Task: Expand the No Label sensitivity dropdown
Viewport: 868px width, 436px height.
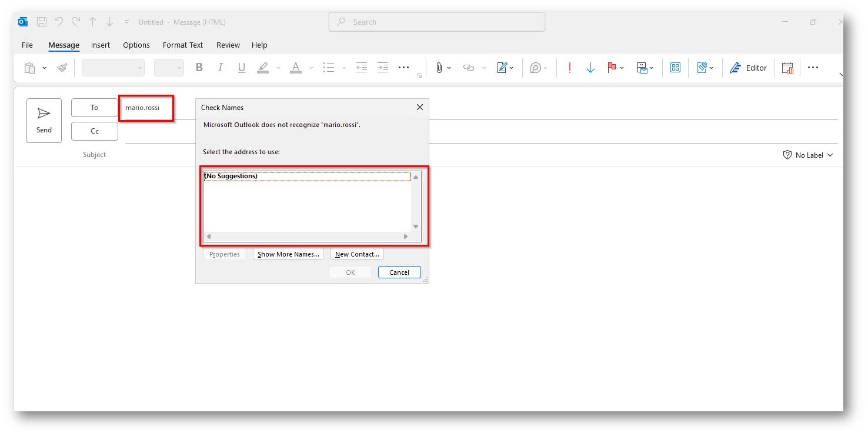Action: (x=808, y=155)
